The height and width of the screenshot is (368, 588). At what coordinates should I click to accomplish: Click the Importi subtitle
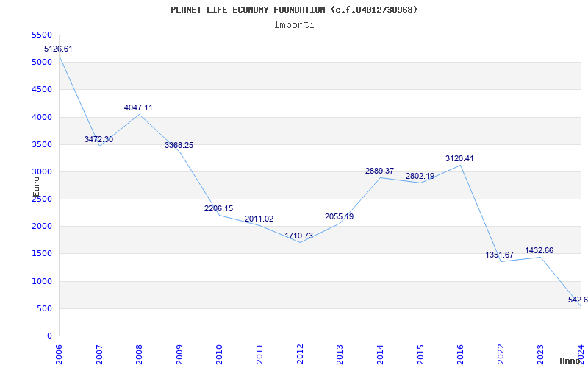294,25
